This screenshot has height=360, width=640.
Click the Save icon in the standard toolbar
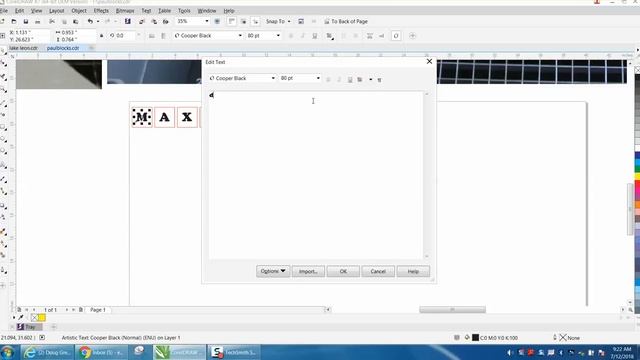pos(26,21)
